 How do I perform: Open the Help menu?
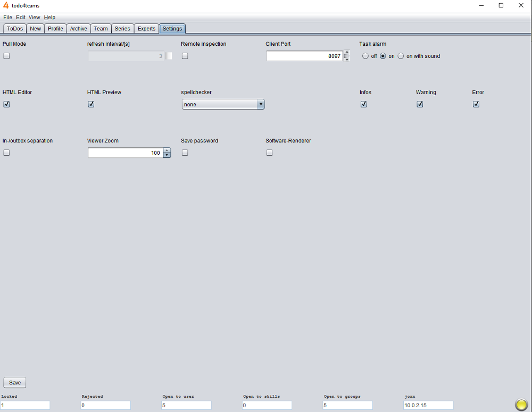point(49,18)
